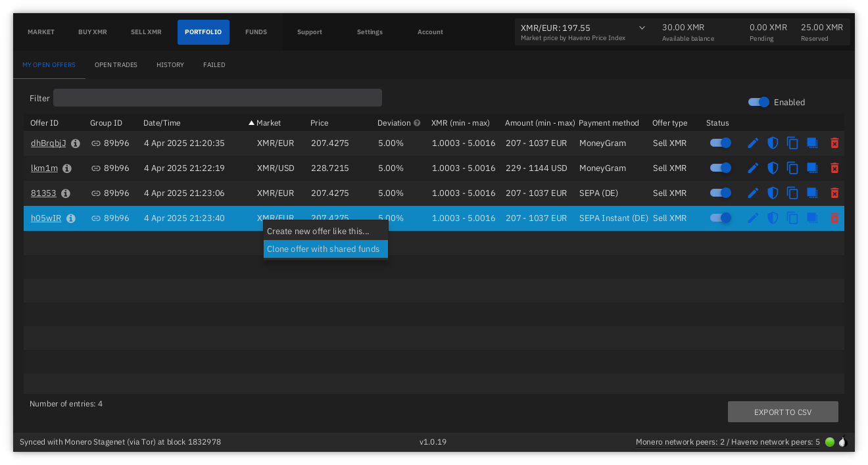Viewport: 868px width, 465px height.
Task: Open offer ID link 81353
Action: coord(43,193)
